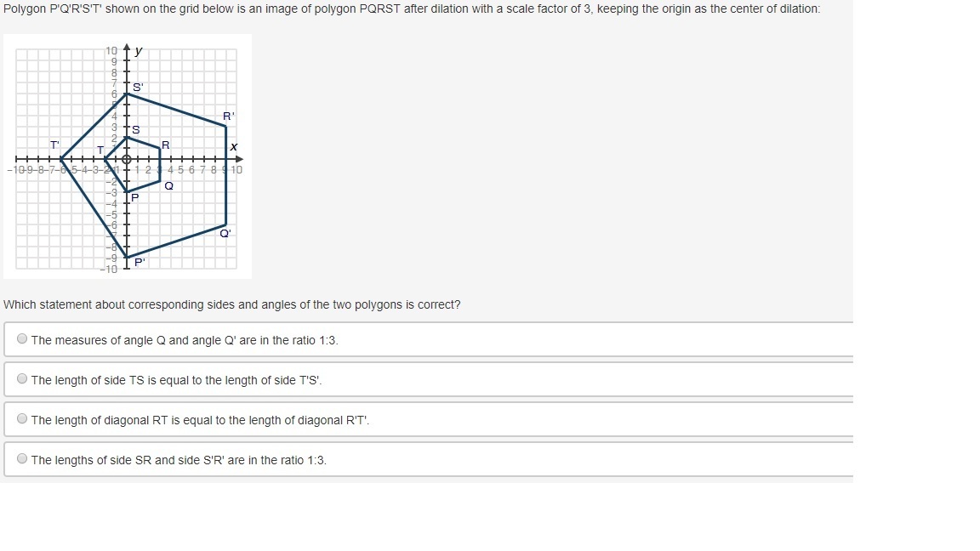Click vertex S' label on the graph

point(138,87)
